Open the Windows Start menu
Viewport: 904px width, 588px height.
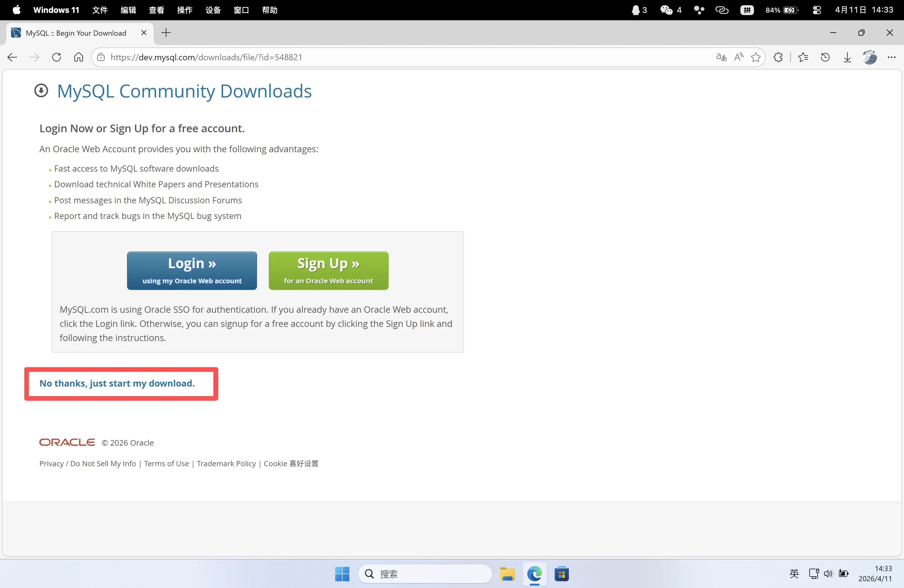342,574
